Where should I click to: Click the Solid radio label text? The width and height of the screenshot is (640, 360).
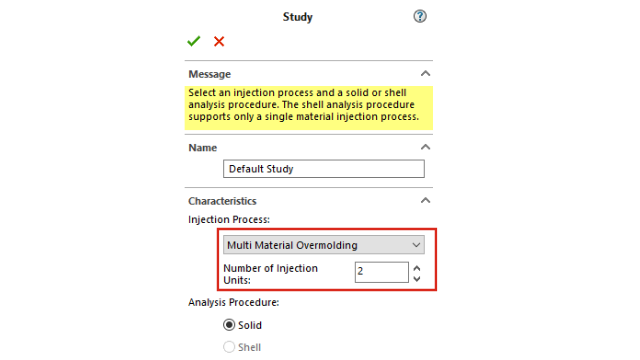pos(250,325)
